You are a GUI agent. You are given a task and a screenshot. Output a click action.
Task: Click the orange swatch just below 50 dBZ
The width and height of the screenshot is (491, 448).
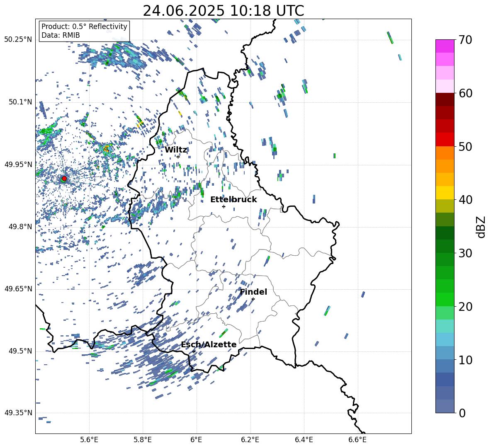click(445, 153)
